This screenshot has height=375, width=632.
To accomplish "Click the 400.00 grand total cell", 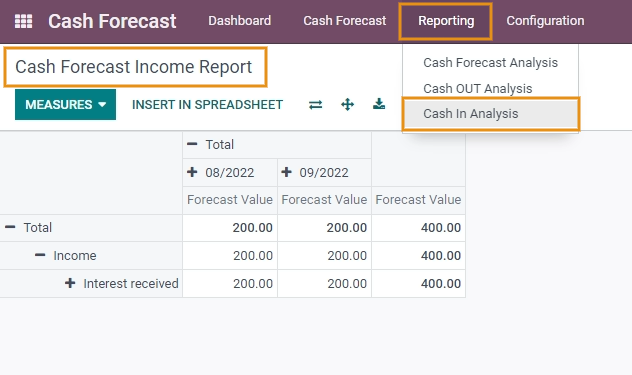I will click(x=418, y=227).
